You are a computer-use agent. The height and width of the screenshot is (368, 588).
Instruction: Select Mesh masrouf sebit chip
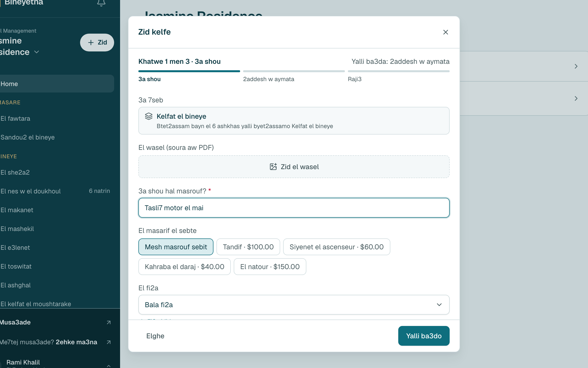point(176,247)
